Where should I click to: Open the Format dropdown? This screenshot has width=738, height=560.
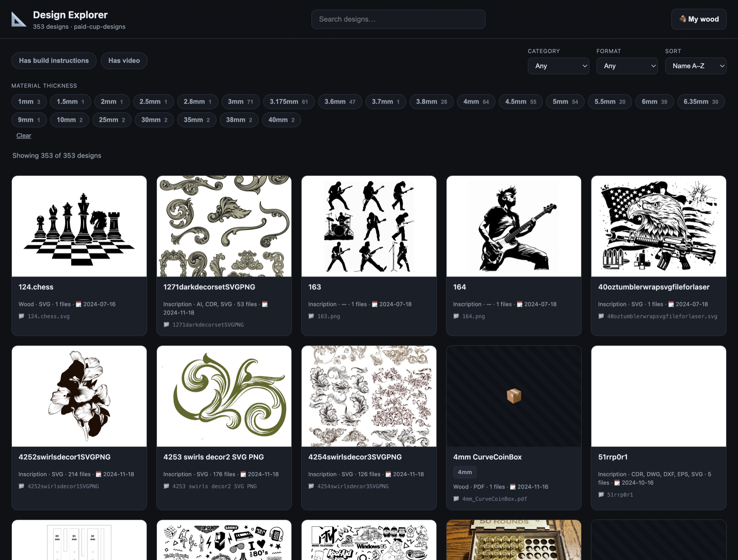[627, 66]
